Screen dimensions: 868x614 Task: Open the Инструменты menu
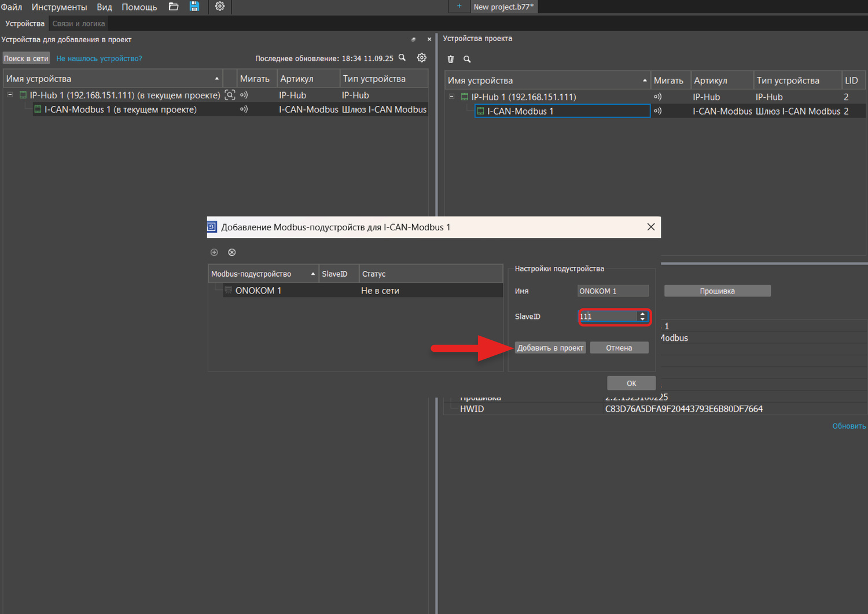click(x=59, y=7)
